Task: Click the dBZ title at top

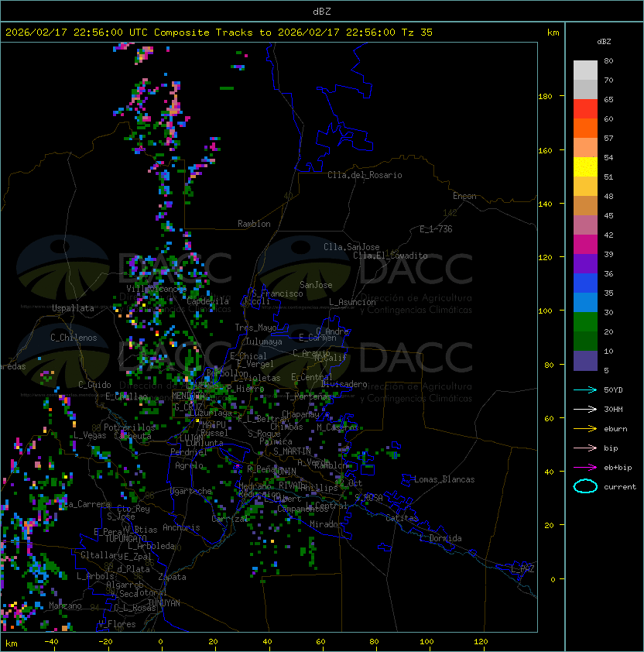Action: (322, 11)
